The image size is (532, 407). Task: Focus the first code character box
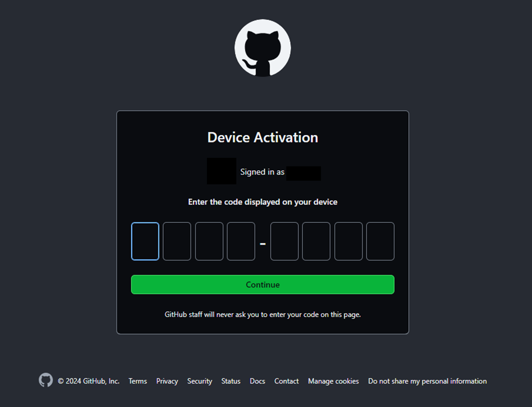[145, 241]
